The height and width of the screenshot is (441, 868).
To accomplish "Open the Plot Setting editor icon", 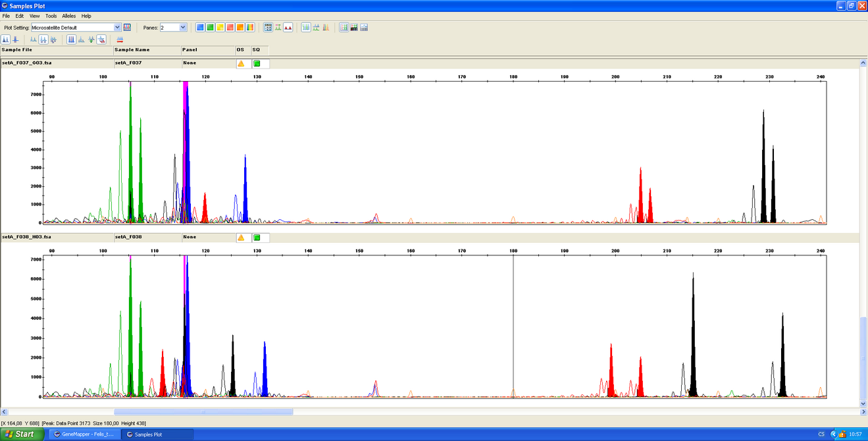I will click(x=127, y=28).
